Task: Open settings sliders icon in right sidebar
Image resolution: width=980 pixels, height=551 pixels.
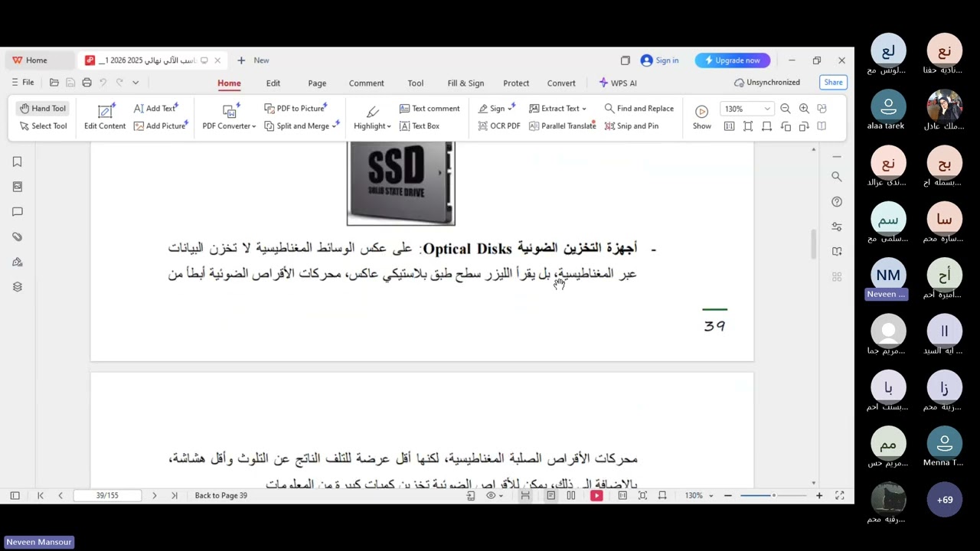Action: tap(837, 227)
